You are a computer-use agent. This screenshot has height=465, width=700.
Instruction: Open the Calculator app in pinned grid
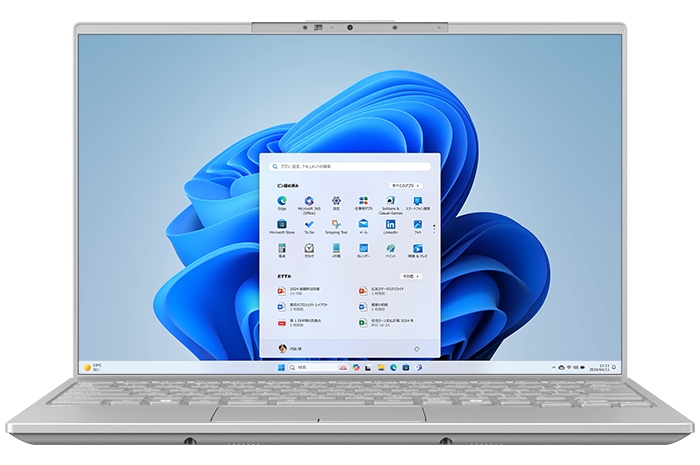[x=282, y=248]
